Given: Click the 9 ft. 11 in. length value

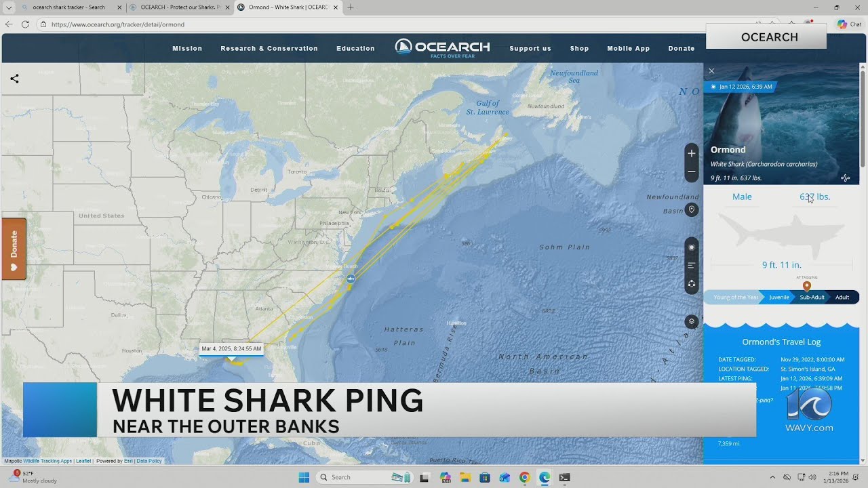Looking at the screenshot, I should click(x=781, y=265).
